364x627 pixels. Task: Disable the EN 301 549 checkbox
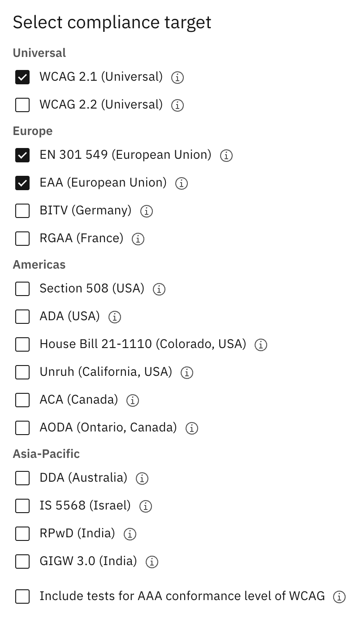[22, 155]
